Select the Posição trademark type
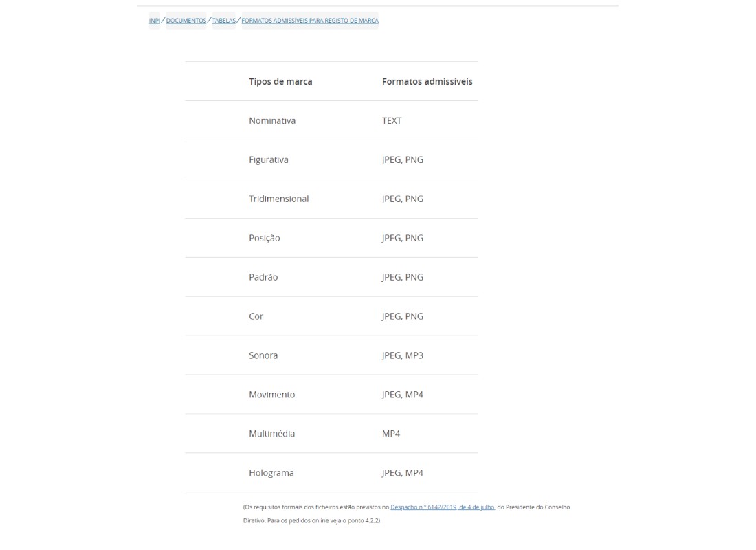The height and width of the screenshot is (550, 756). pos(265,238)
